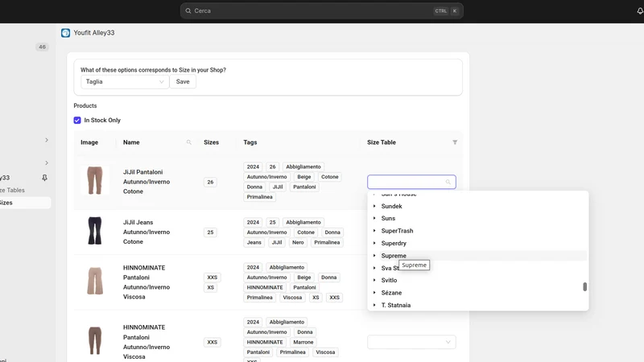Expand first sidebar chevron section
Viewport: 644px width, 362px height.
47,140
